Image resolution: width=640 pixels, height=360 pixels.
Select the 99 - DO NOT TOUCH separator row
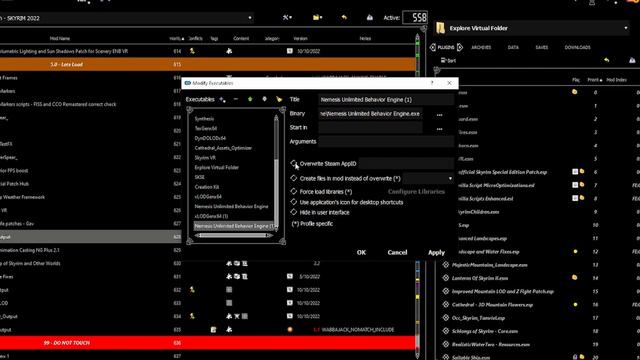(207, 343)
